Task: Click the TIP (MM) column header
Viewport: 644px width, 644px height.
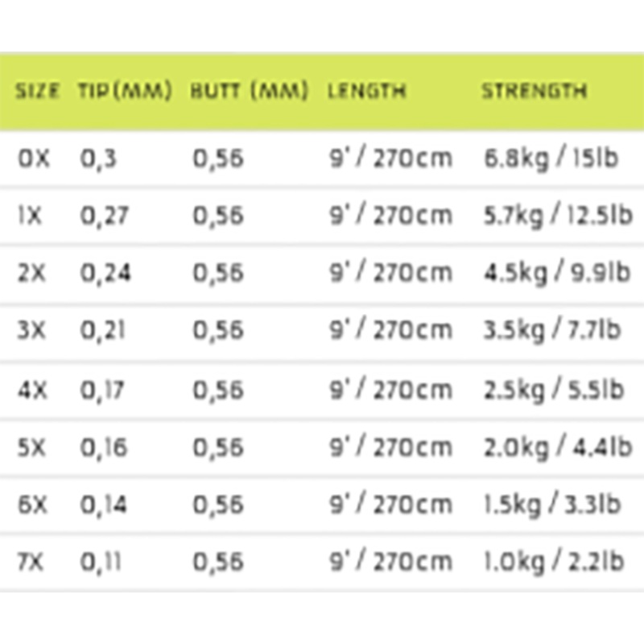Action: click(126, 91)
